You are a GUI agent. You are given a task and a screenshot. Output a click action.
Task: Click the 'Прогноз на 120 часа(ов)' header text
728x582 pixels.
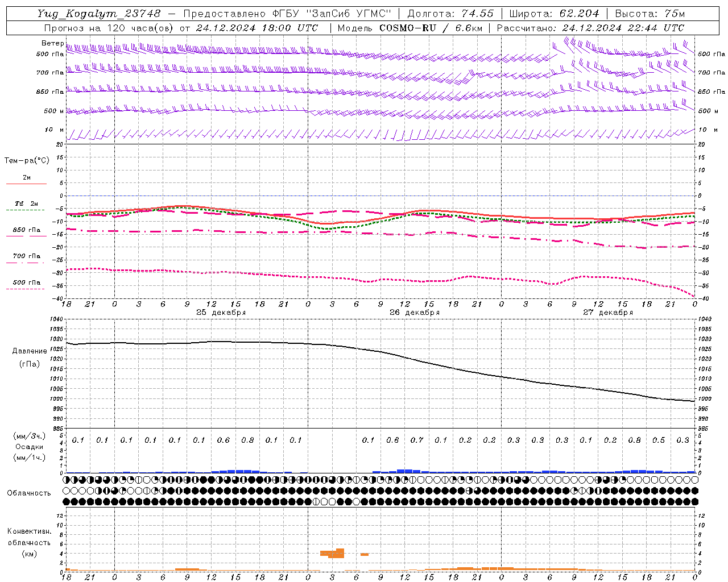[x=109, y=28]
